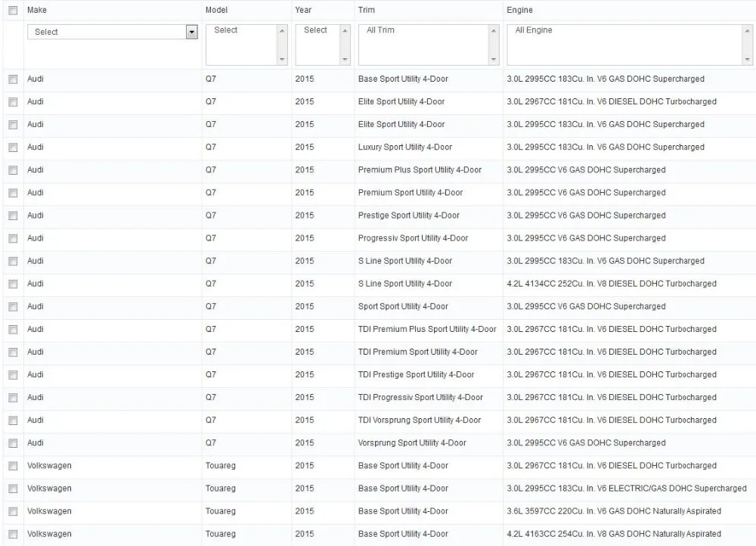
Task: Click 4.2L 4134CC V8 DIESEL engine cell
Action: (x=612, y=284)
